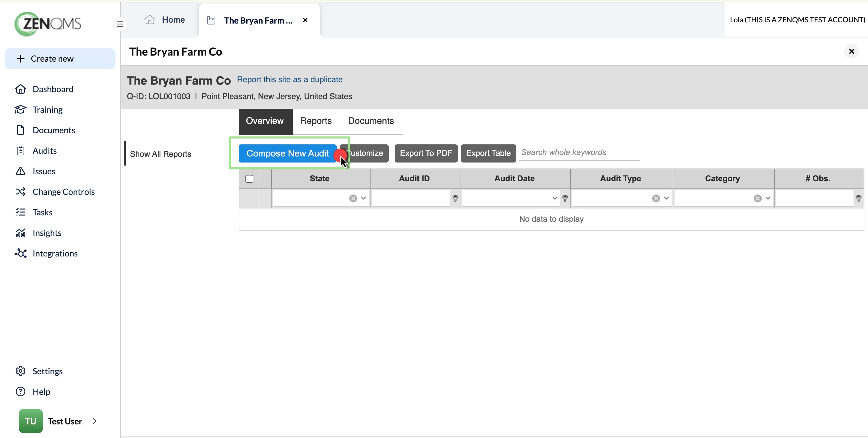This screenshot has width=868, height=438.
Task: Expand the Audit Date filter dropdown arrow
Action: pos(555,198)
